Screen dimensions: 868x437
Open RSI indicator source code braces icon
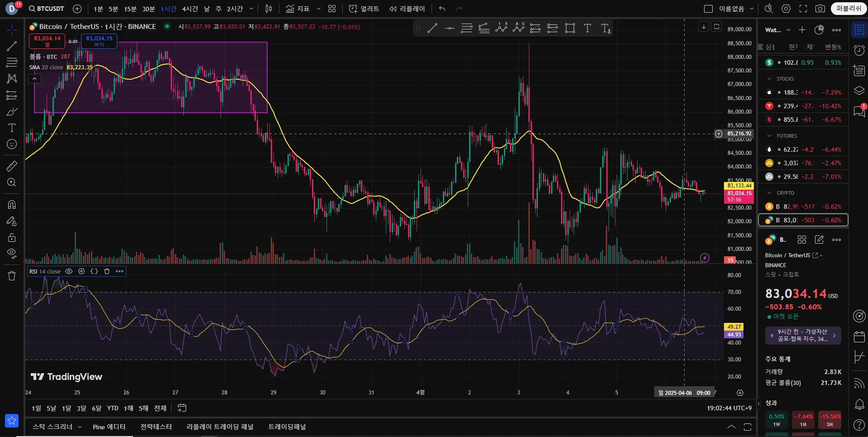[94, 271]
